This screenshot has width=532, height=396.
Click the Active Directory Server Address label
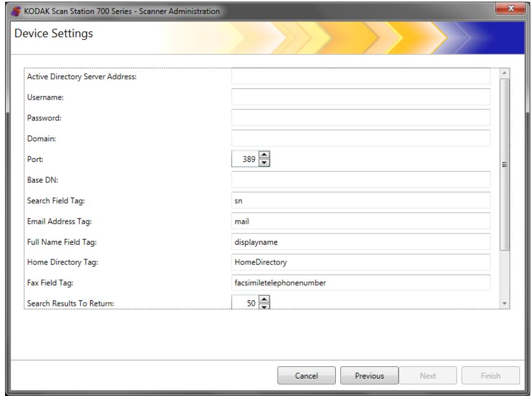coord(82,76)
